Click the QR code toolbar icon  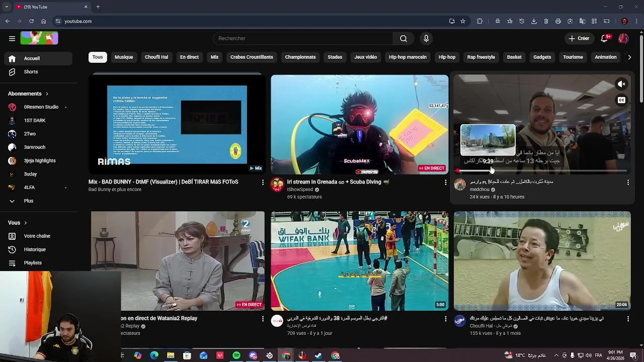[594, 21]
